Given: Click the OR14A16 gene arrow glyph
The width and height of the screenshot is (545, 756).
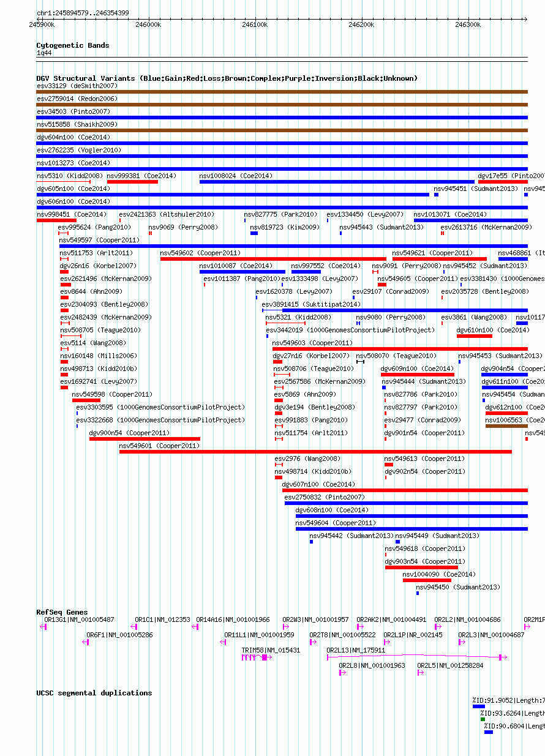Looking at the screenshot, I should 195,627.
